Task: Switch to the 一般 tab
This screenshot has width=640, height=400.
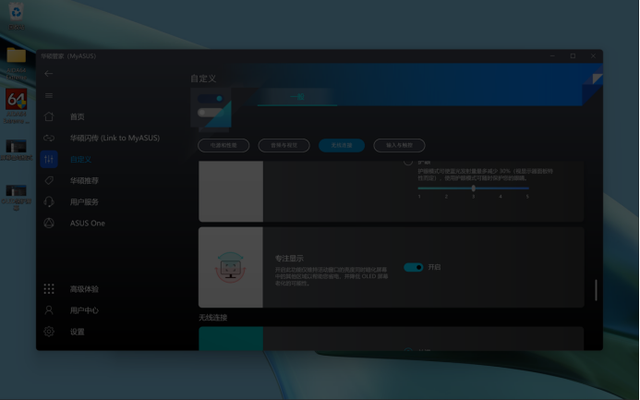Action: coord(297,97)
